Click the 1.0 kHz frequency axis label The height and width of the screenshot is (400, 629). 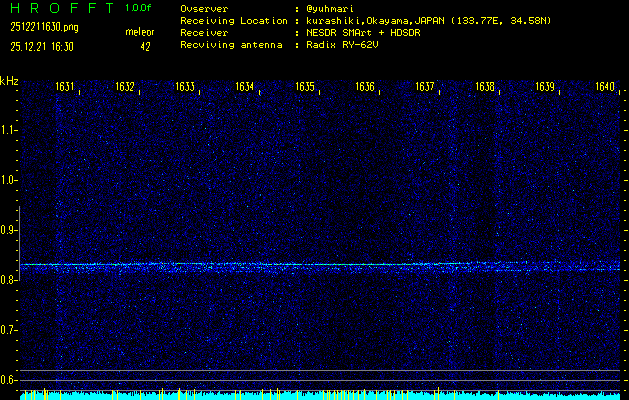tap(9, 180)
